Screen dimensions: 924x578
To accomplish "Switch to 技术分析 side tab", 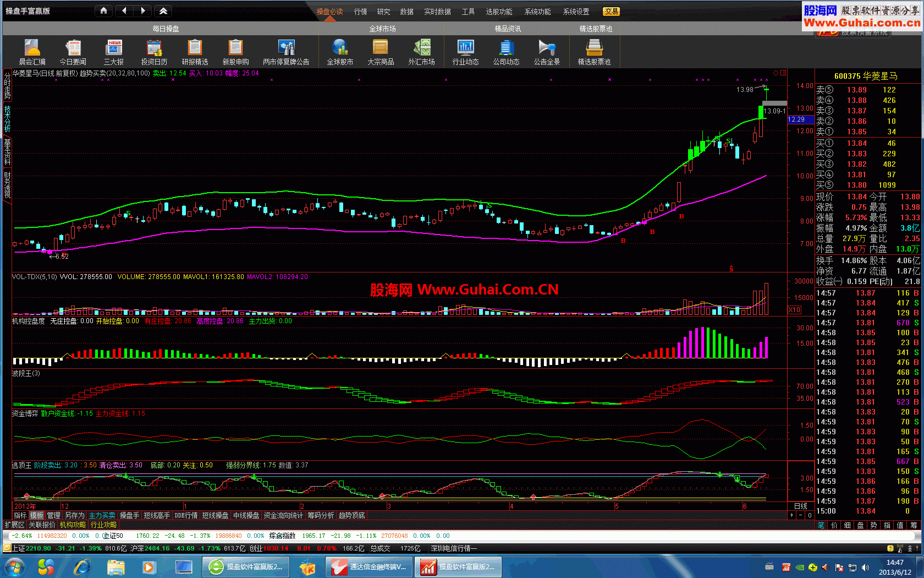I will (7, 118).
